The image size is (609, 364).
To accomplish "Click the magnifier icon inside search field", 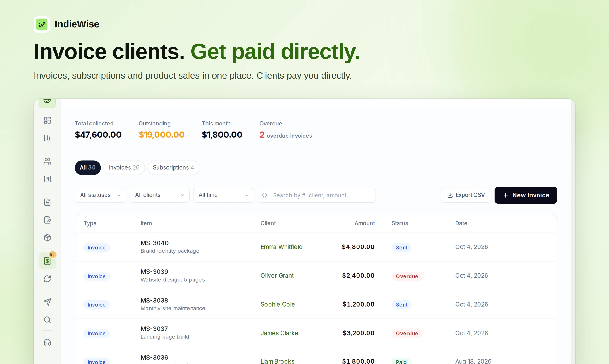I will pyautogui.click(x=265, y=195).
